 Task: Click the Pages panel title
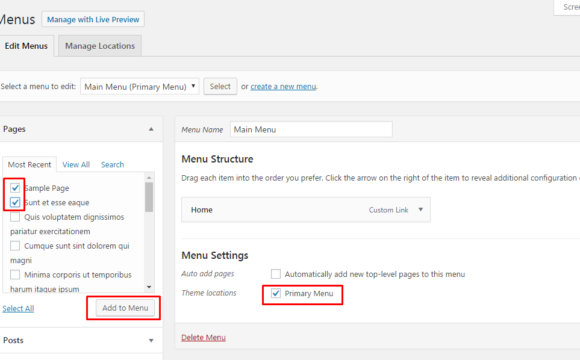pos(14,129)
